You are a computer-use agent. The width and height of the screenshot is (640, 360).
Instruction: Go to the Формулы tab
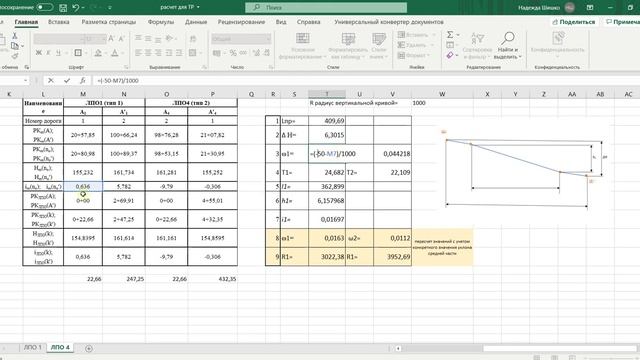[x=161, y=22]
